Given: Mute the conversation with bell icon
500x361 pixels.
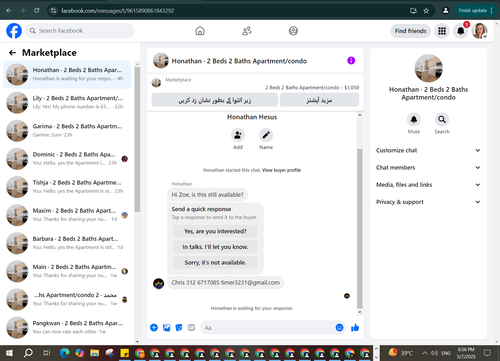Looking at the screenshot, I should (x=414, y=119).
